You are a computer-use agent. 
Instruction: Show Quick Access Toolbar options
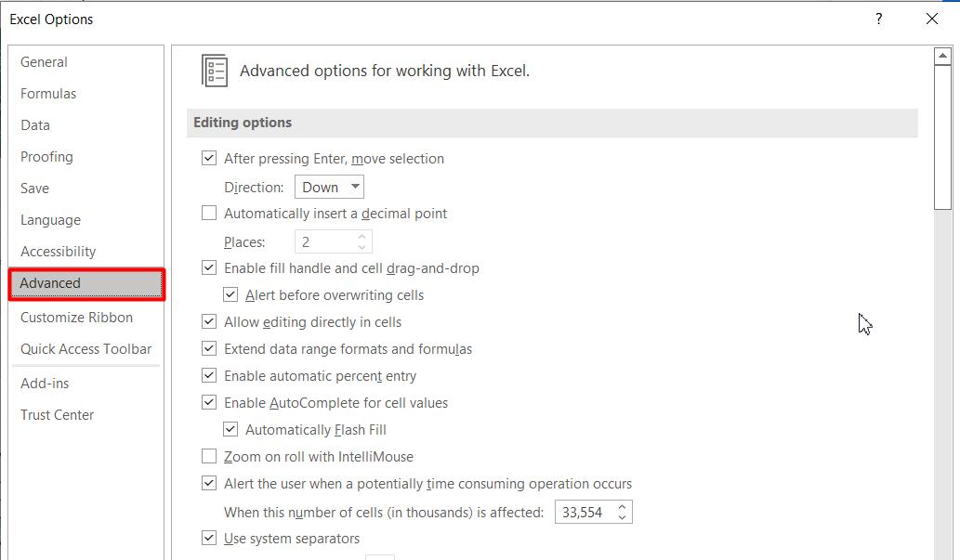tap(85, 349)
